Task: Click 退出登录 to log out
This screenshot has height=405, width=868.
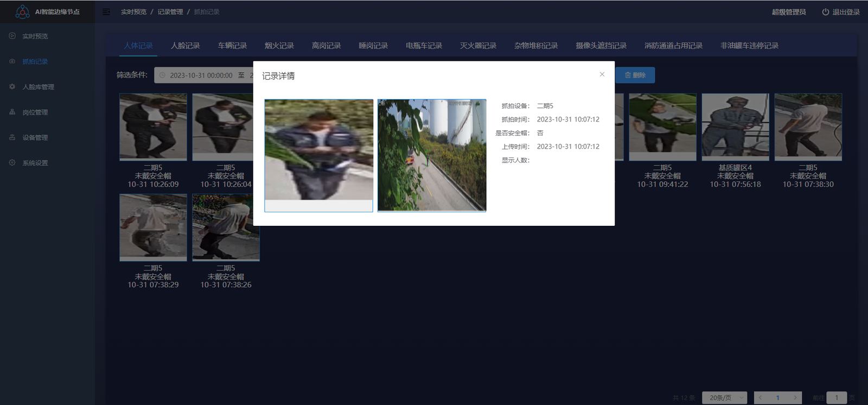Action: coord(846,12)
